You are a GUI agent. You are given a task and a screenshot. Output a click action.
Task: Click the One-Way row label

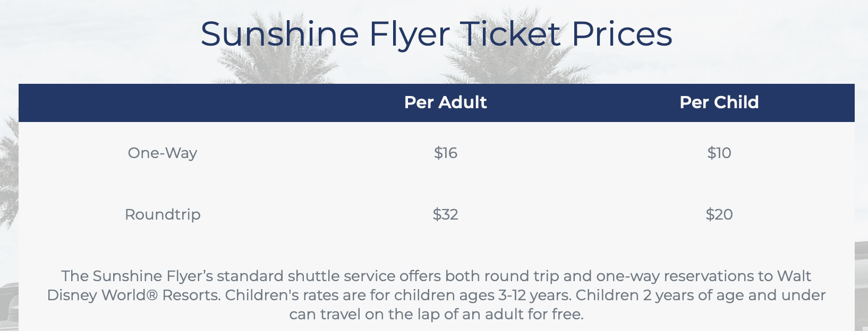coord(162,153)
